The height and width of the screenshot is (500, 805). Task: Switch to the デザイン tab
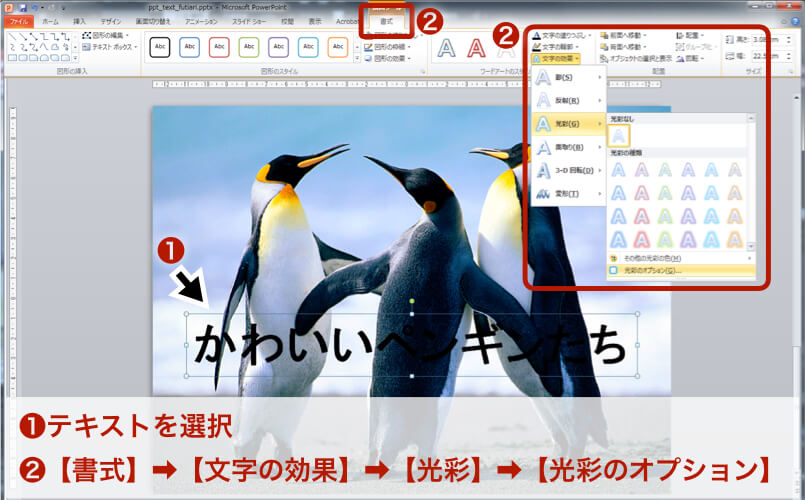click(110, 22)
